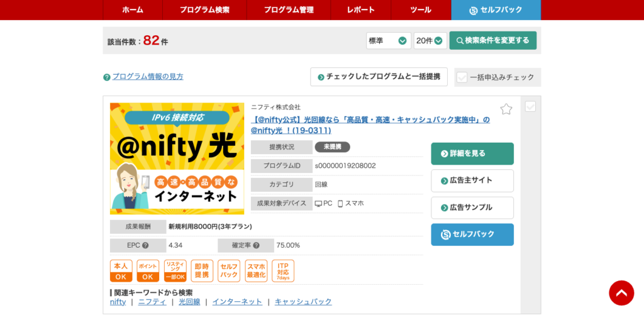644x320 pixels.
Task: Select the セルフバック navigation tab
Action: pyautogui.click(x=496, y=10)
